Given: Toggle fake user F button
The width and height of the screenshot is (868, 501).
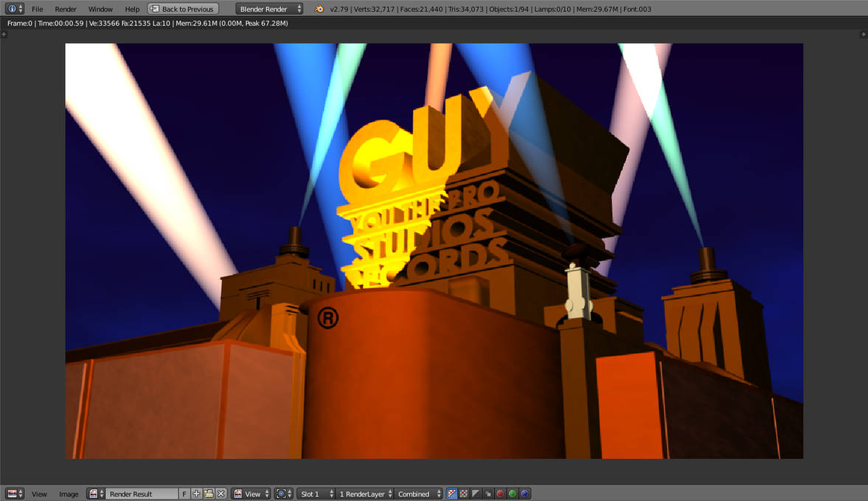Looking at the screenshot, I should 184,494.
